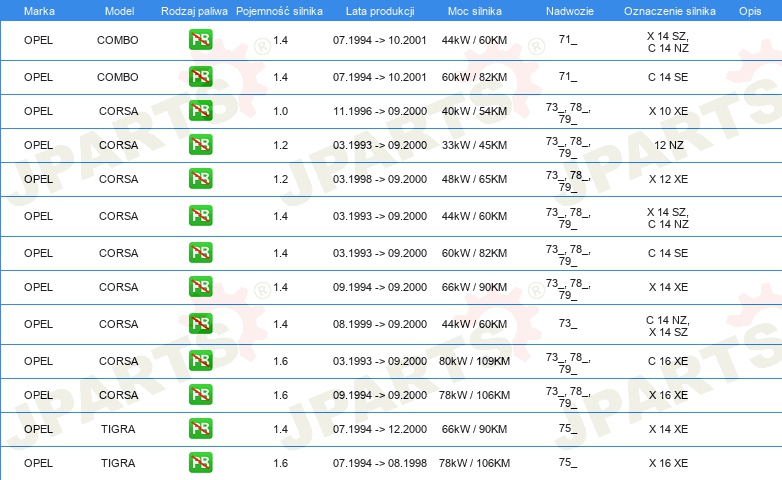Click fuel icon in TIGRA 1.4 row
The height and width of the screenshot is (480, 782).
(200, 428)
